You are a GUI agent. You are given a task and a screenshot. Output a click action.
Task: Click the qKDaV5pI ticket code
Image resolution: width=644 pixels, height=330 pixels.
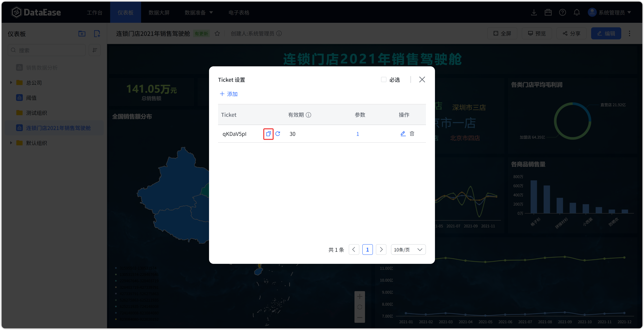tap(234, 134)
